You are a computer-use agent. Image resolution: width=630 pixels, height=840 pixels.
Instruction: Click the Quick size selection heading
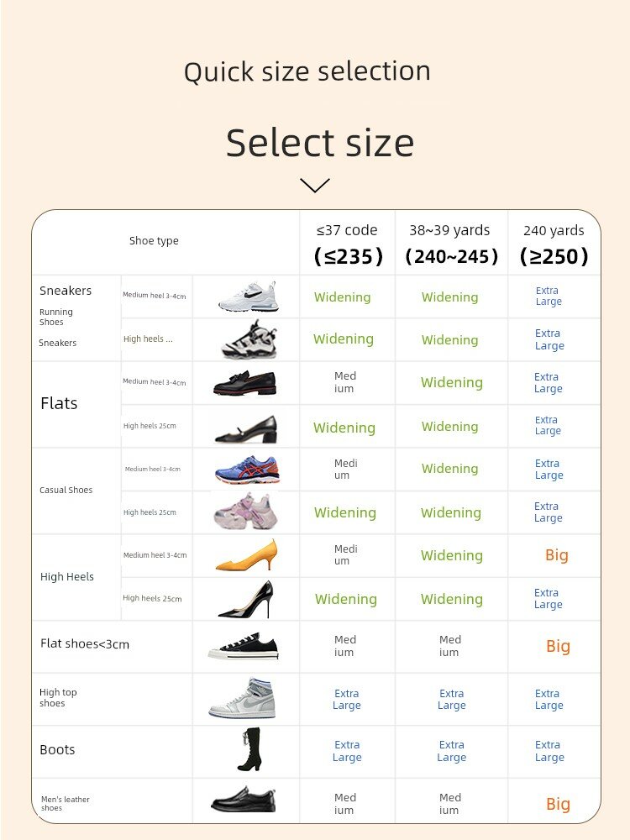[x=307, y=71]
